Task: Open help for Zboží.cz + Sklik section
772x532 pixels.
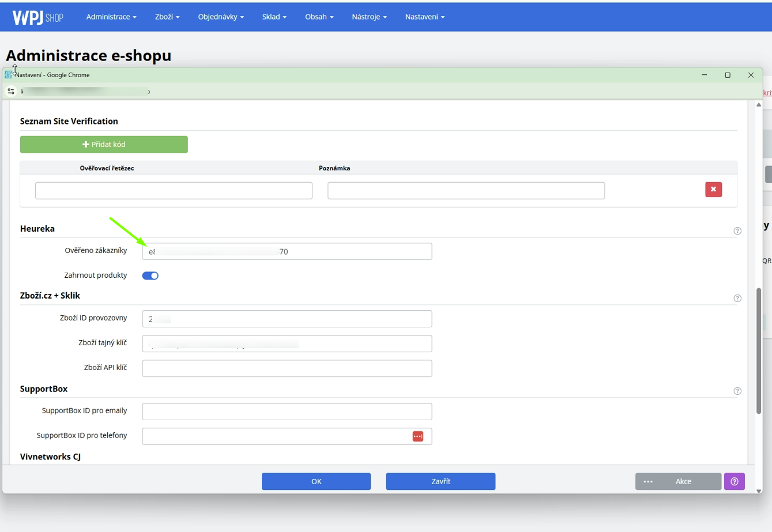Action: tap(737, 298)
